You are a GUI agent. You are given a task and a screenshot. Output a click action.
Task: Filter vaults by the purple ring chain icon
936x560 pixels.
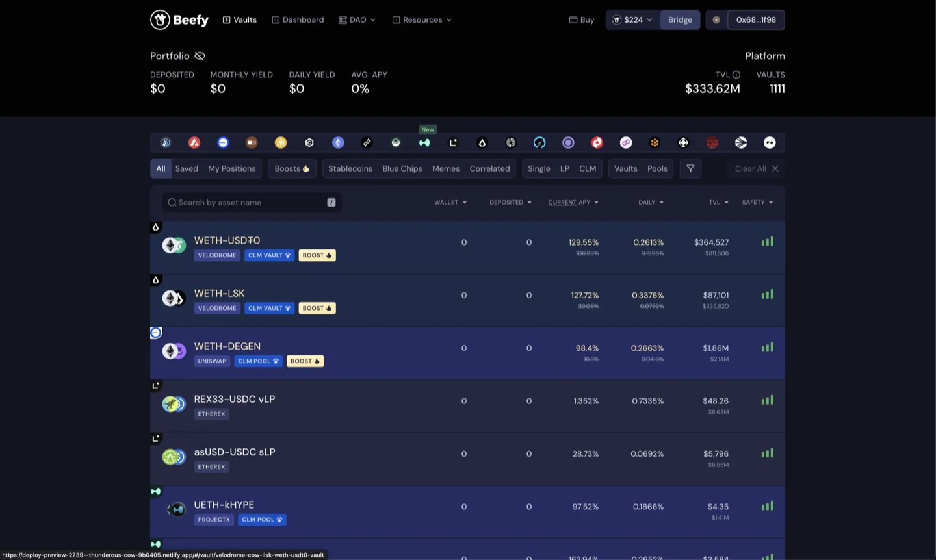coord(568,143)
